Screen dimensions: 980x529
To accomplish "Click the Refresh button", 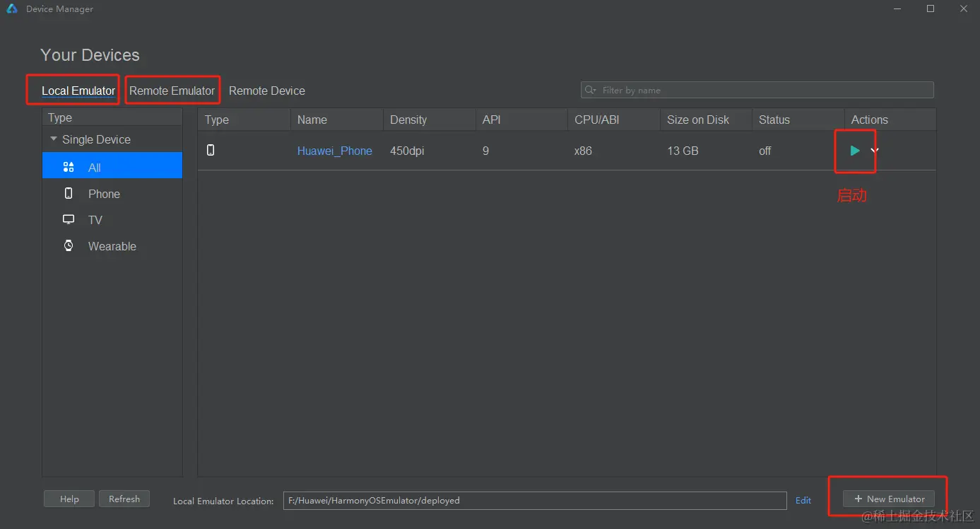I will [124, 499].
